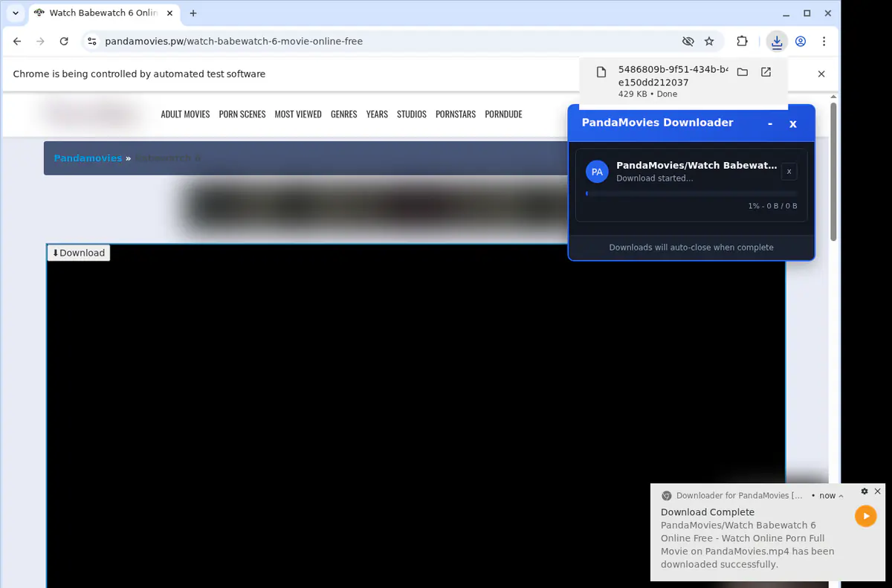This screenshot has height=588, width=892.
Task: Cancel the PandaMovies download item
Action: point(789,172)
